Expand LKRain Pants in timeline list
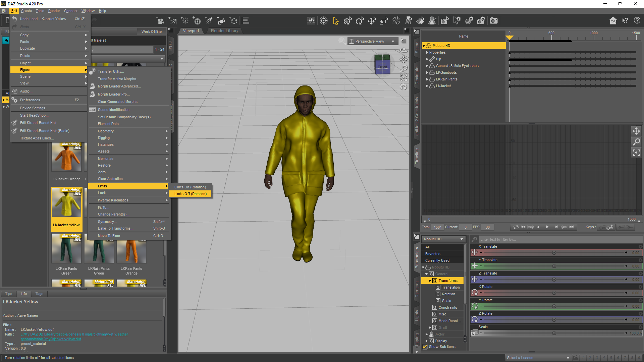 (x=427, y=79)
